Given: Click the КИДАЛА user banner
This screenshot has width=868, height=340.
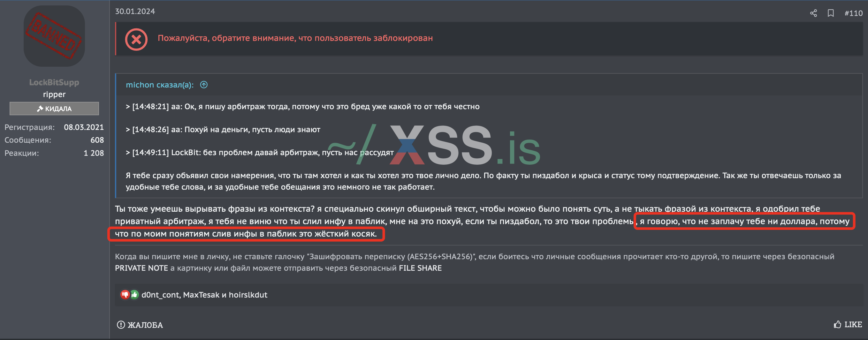Looking at the screenshot, I should (54, 109).
